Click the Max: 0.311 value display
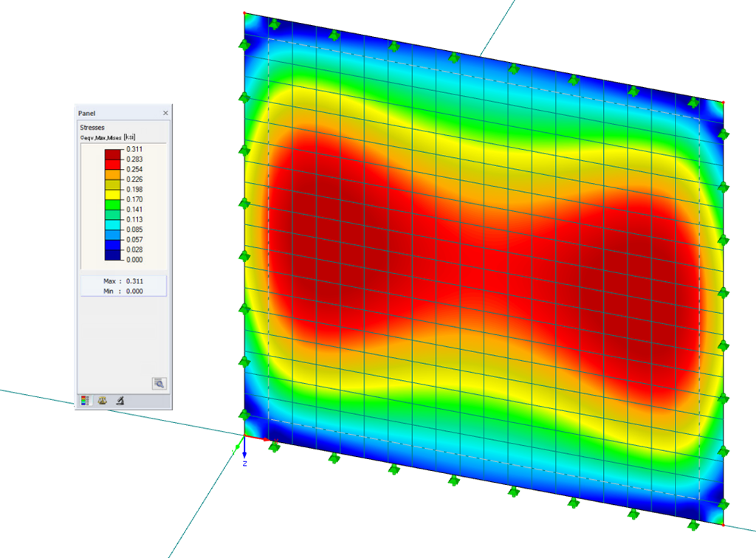 123,280
